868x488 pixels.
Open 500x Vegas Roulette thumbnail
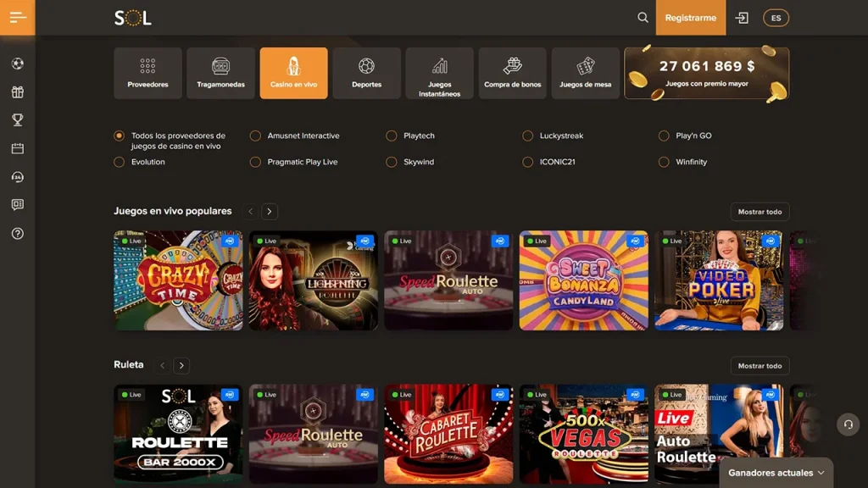coord(583,435)
